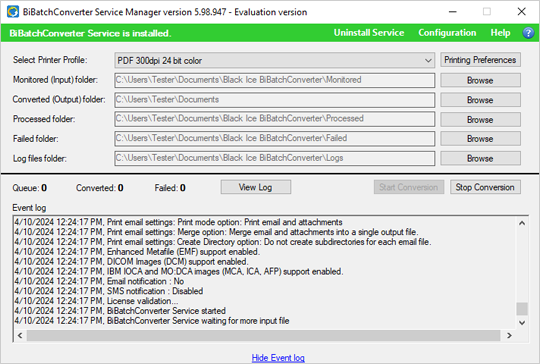The width and height of the screenshot is (540, 364).
Task: Browse for the Log files folder
Action: click(x=480, y=158)
